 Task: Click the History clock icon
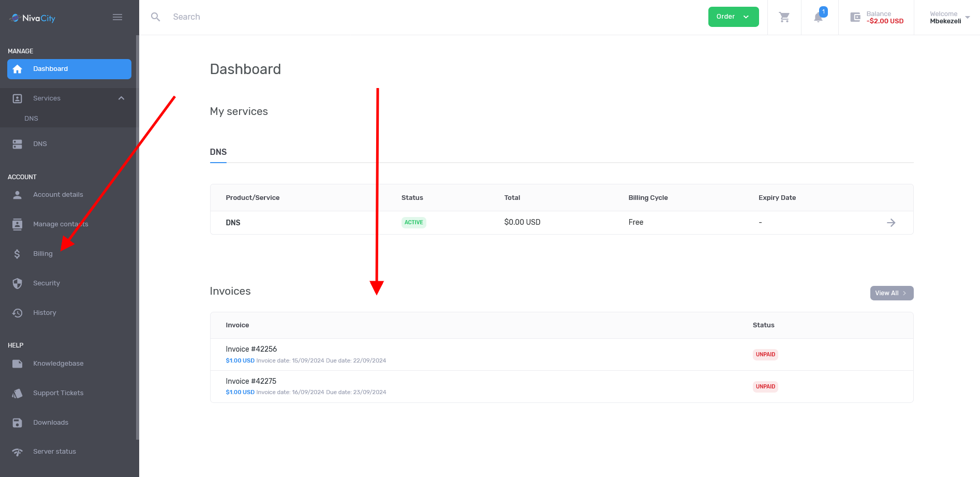[x=18, y=313]
